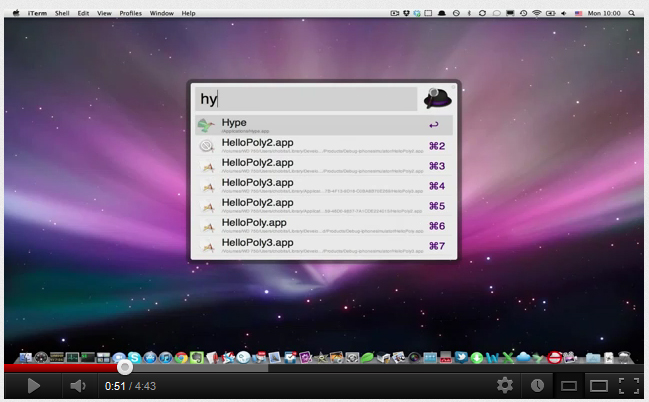The height and width of the screenshot is (402, 649).
Task: Open Google Chrome from the Dock
Action: 181,357
